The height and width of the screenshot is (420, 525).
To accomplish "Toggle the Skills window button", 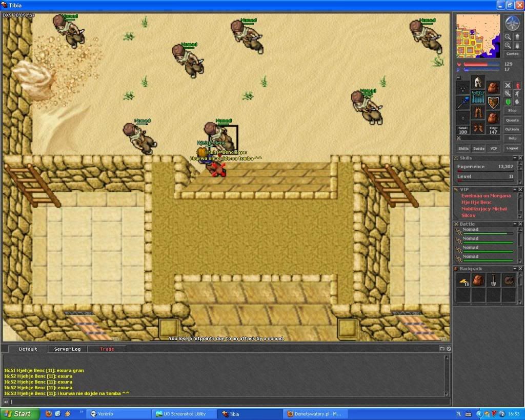I will click(463, 148).
